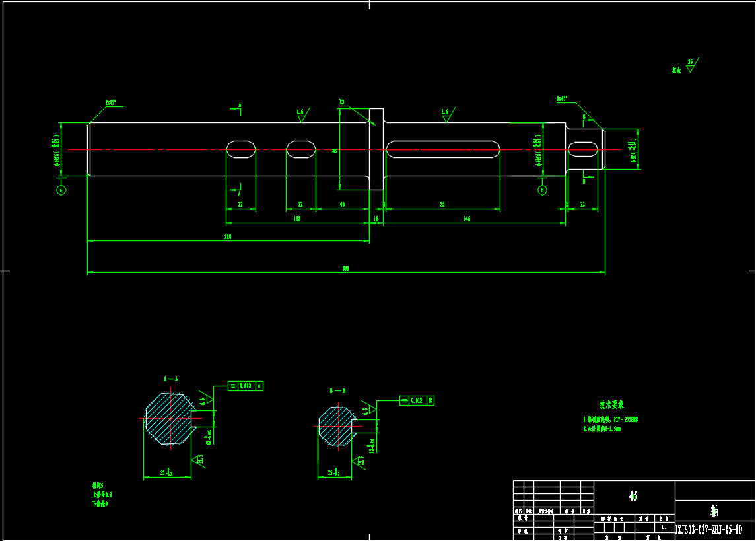Select the hatched B-B cross-section view
The width and height of the screenshot is (756, 541).
click(337, 426)
